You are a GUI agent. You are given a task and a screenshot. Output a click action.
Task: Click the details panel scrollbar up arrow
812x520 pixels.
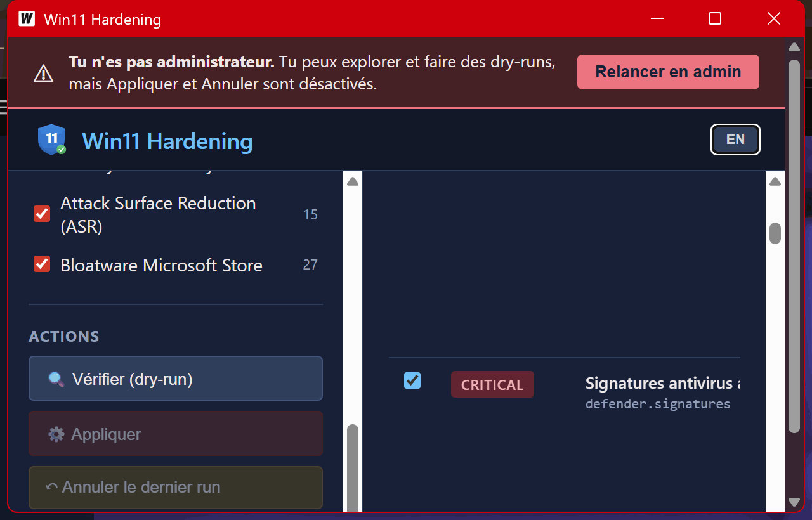775,182
